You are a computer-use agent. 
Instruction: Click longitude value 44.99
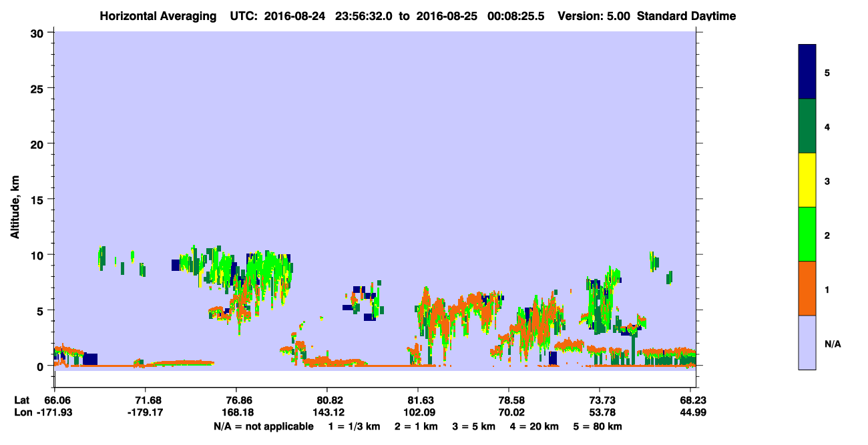pyautogui.click(x=693, y=412)
